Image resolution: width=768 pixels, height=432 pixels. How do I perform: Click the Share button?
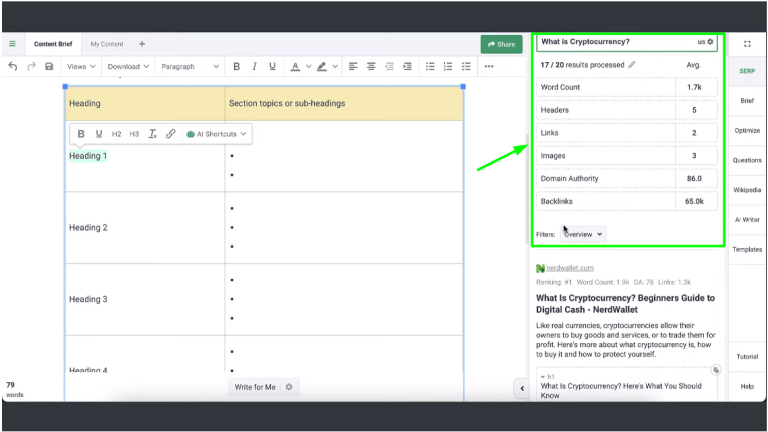pos(501,44)
